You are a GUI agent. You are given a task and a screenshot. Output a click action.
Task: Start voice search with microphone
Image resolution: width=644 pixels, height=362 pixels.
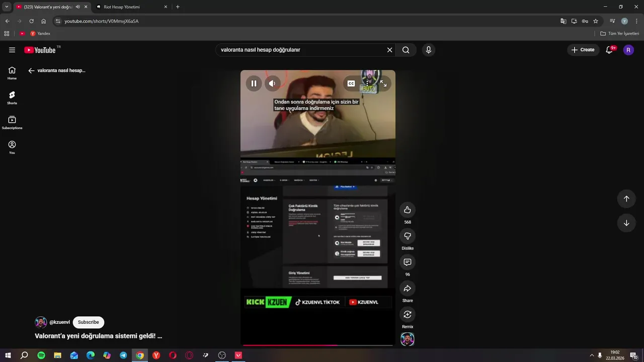point(429,50)
